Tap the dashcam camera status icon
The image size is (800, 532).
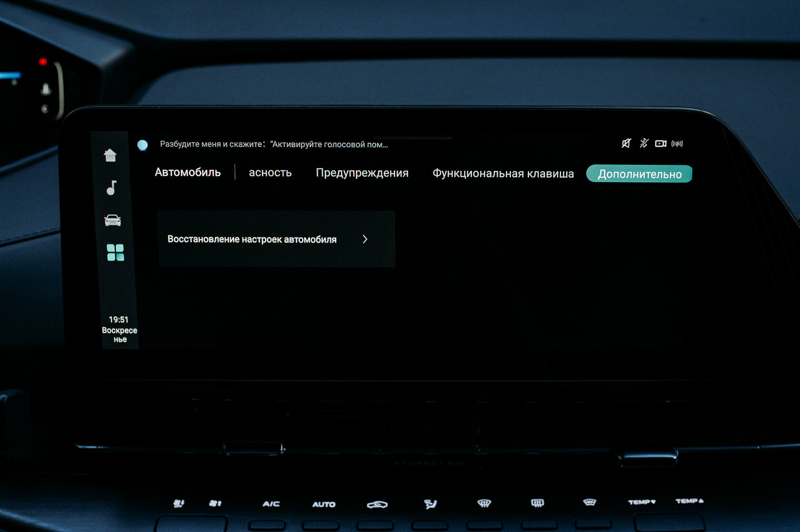660,143
